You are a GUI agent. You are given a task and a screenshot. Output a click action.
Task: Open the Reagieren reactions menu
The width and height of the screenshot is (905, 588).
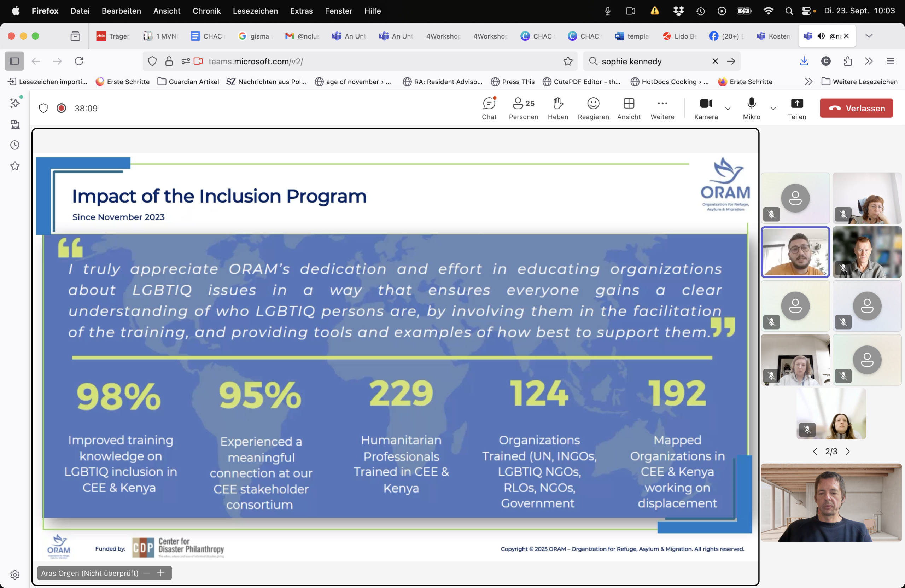pos(593,109)
